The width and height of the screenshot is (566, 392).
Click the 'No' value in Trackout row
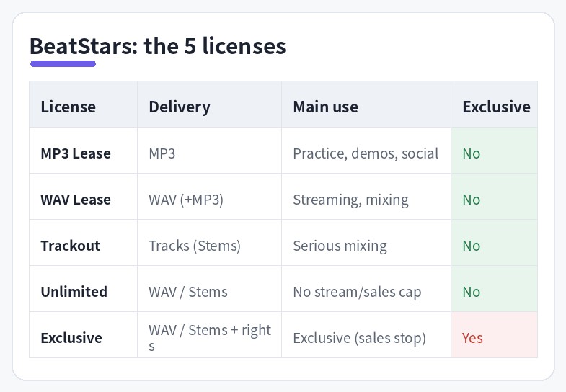point(472,246)
